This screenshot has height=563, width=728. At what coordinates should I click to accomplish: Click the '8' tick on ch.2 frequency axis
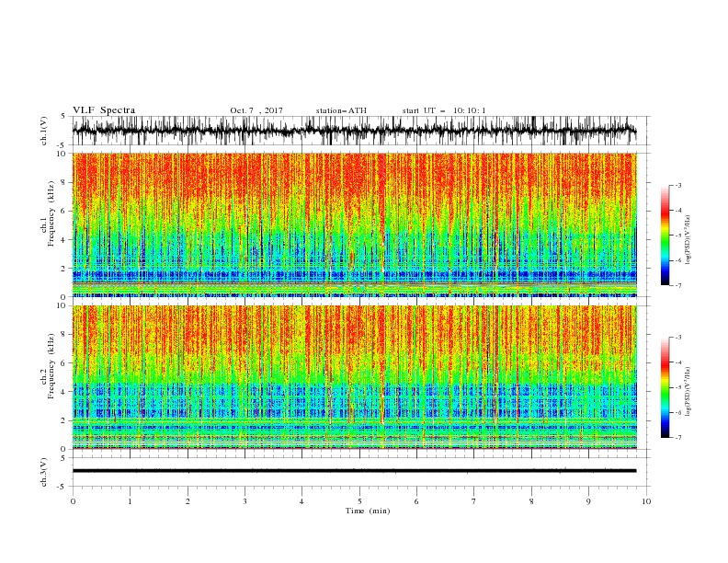[x=64, y=335]
